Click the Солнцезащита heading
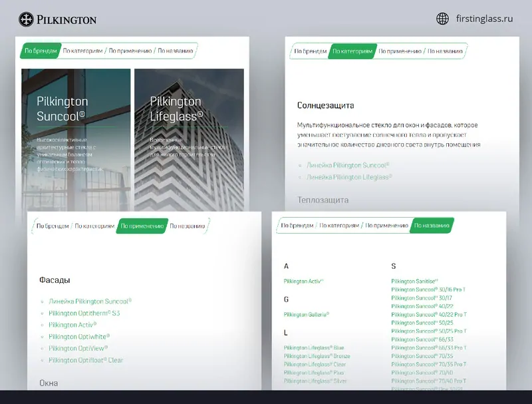Image resolution: width=532 pixels, height=404 pixels. tap(325, 105)
